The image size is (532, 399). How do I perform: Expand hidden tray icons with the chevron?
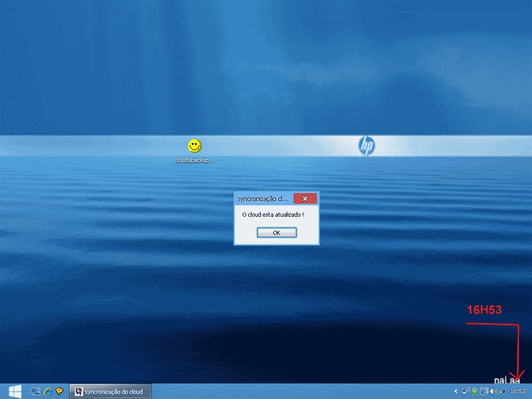(456, 391)
